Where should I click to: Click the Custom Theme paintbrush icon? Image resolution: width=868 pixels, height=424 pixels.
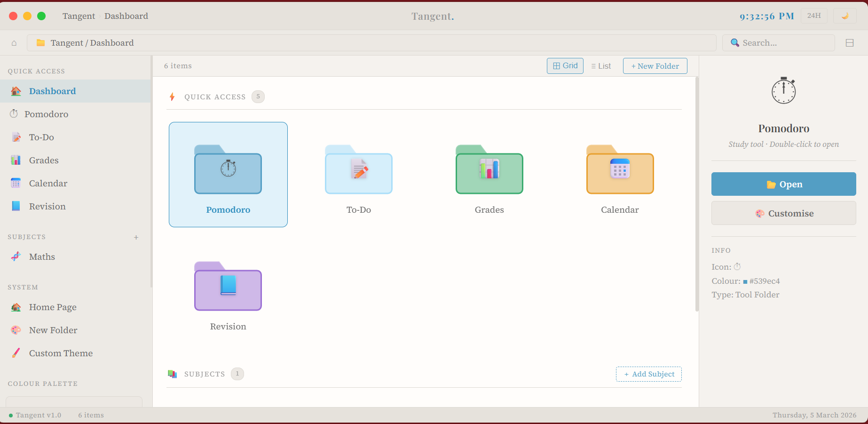[16, 353]
